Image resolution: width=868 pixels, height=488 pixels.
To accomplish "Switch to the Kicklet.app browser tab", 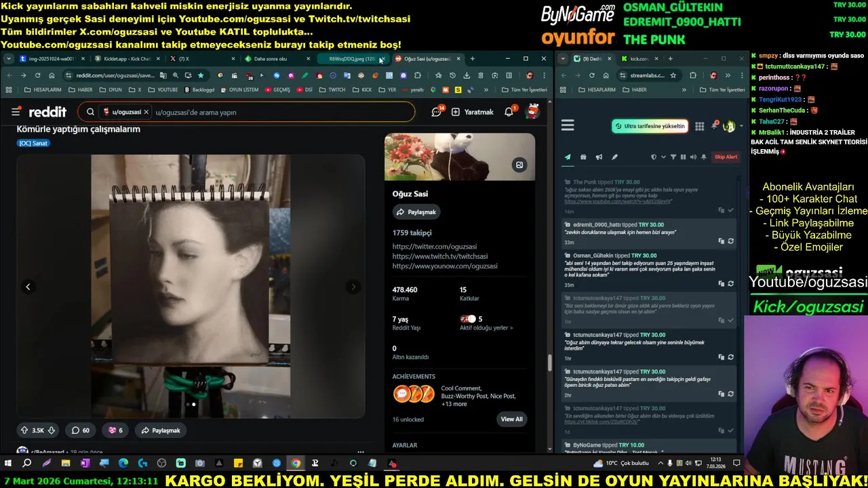I will click(x=126, y=59).
